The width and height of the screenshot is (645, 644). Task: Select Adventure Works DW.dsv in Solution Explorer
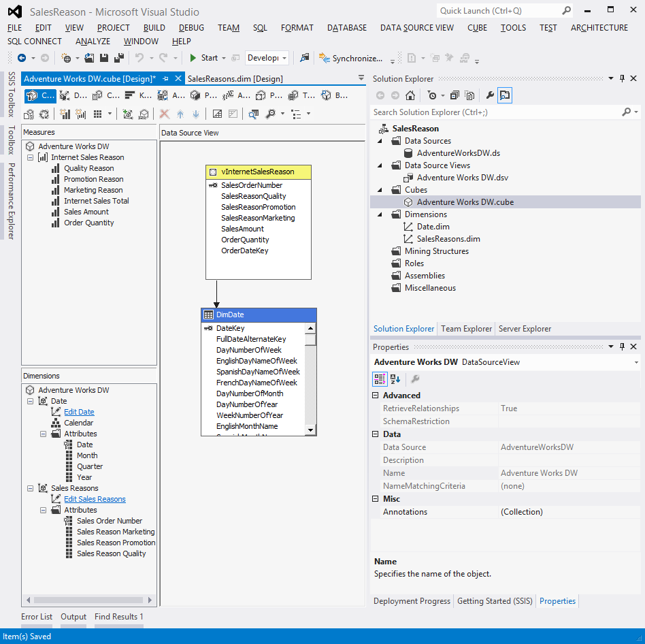coord(463,178)
